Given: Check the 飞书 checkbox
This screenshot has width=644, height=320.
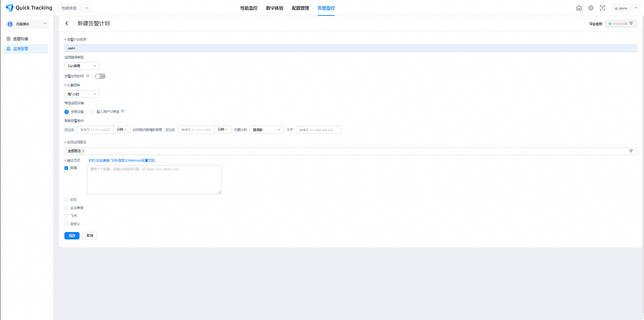Looking at the screenshot, I should point(66,216).
